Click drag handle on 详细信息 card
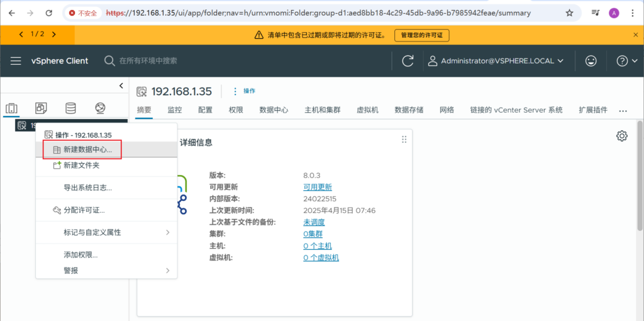The image size is (644, 321). 404,140
